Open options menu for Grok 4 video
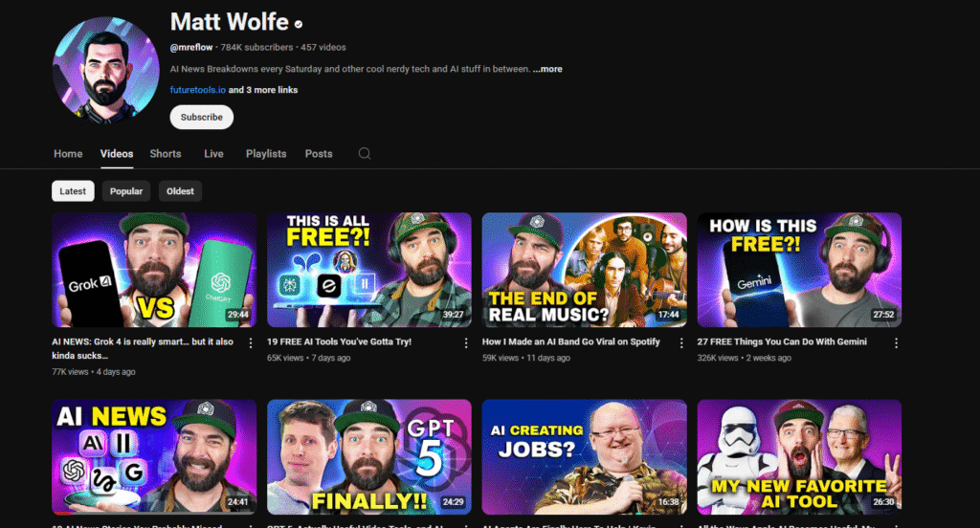980x528 pixels. (251, 343)
